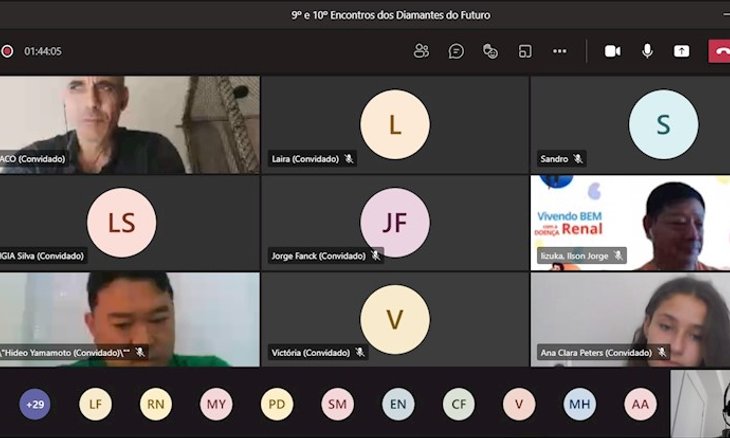
Task: Select the V avatar for Victória
Action: pyautogui.click(x=395, y=319)
